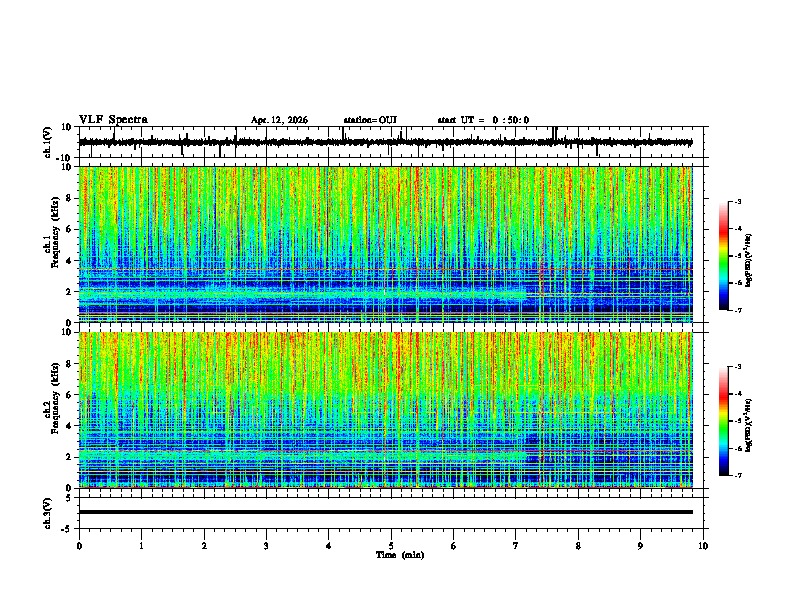Click the "-7" label on ch.1 colorbar
The image size is (792, 612).
[738, 310]
